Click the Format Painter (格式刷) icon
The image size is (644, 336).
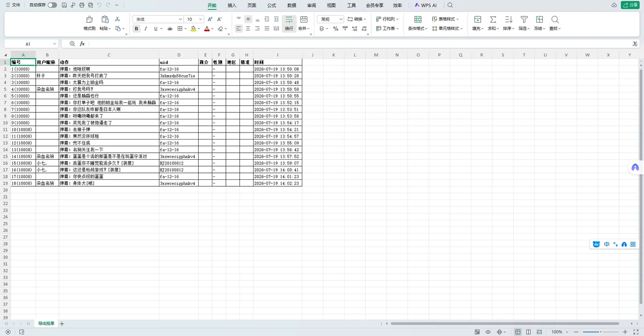pos(90,19)
